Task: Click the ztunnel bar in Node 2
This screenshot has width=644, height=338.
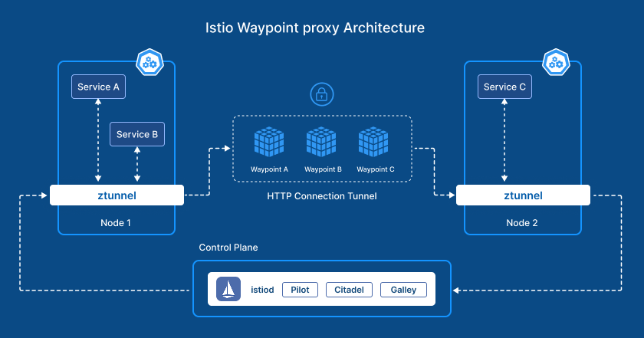Action: point(524,195)
